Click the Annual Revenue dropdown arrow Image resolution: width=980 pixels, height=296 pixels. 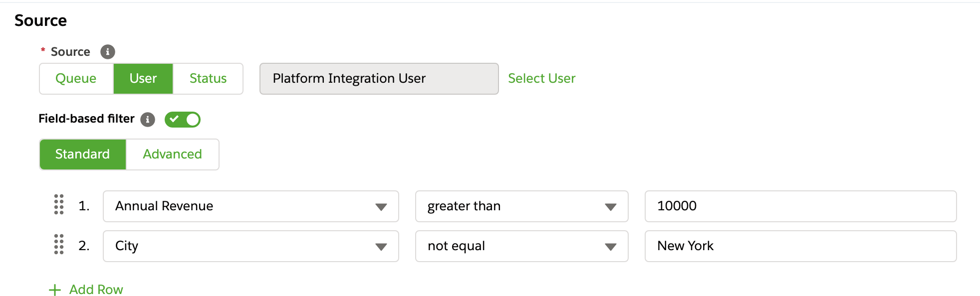381,207
